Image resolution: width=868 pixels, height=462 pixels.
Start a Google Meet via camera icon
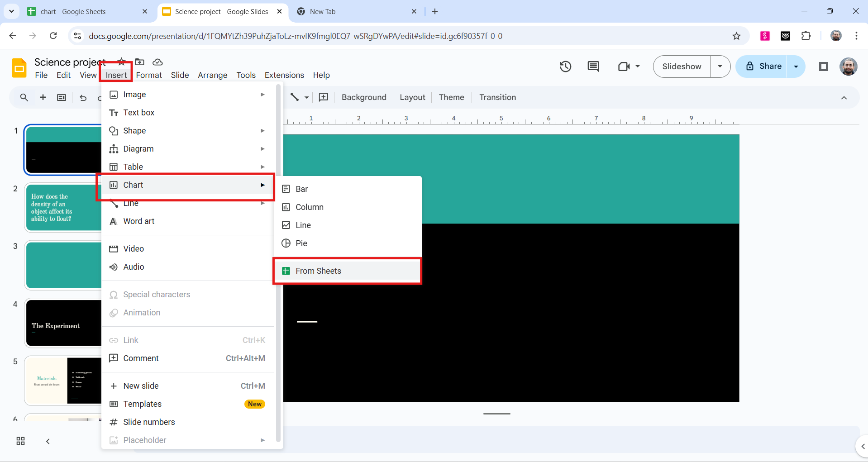[x=625, y=66]
